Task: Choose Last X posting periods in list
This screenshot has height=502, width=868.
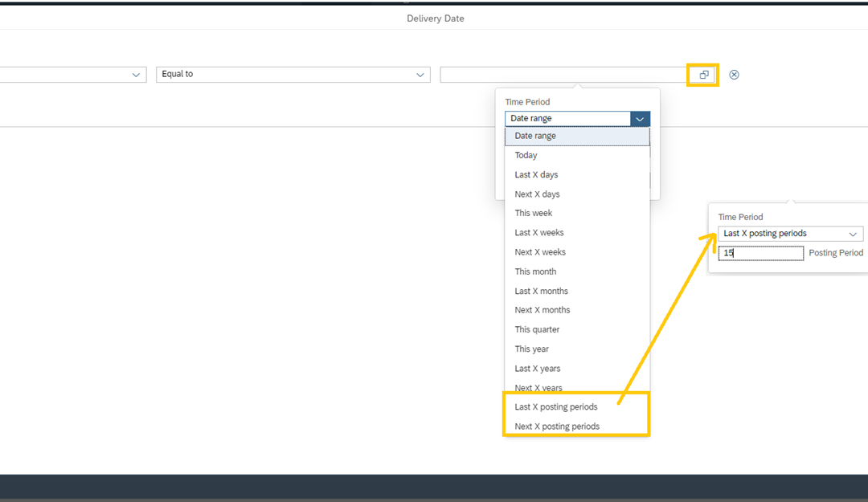Action: tap(556, 406)
